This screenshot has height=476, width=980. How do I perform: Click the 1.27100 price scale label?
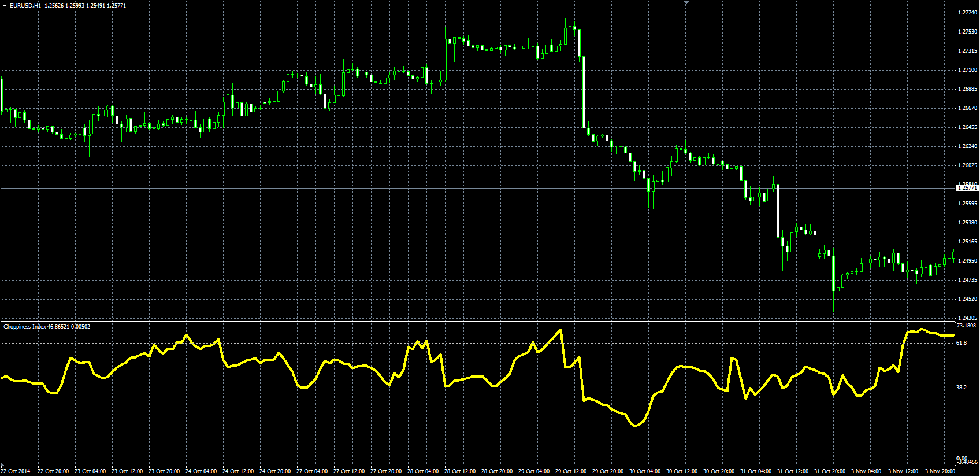click(967, 70)
